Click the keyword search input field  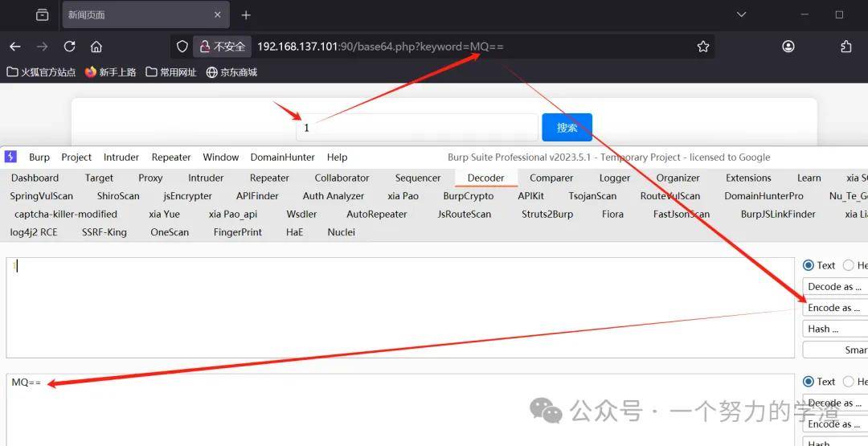417,127
